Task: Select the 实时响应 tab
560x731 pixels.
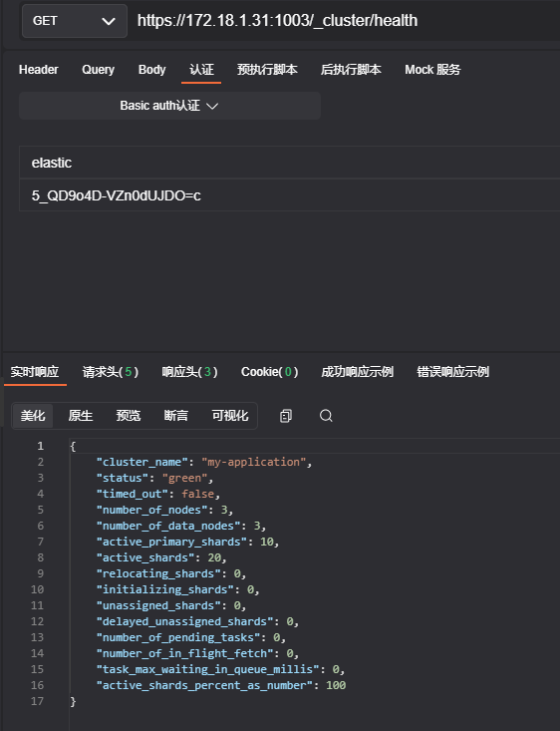Action: pos(35,372)
